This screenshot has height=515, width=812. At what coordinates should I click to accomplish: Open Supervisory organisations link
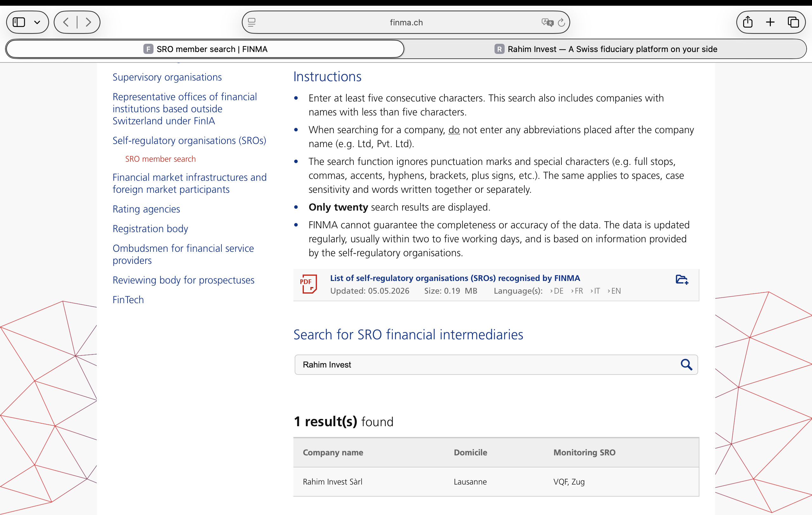tap(167, 77)
